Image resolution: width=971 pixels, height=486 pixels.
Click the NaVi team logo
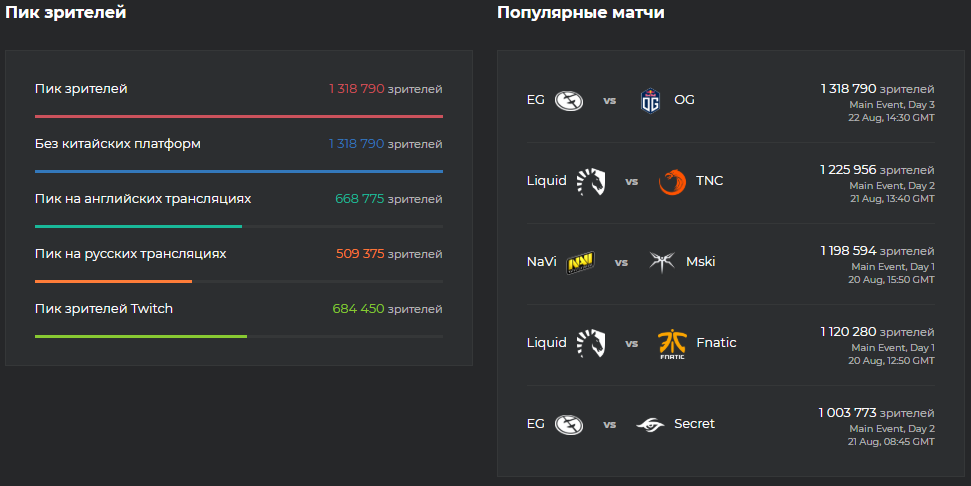point(580,263)
